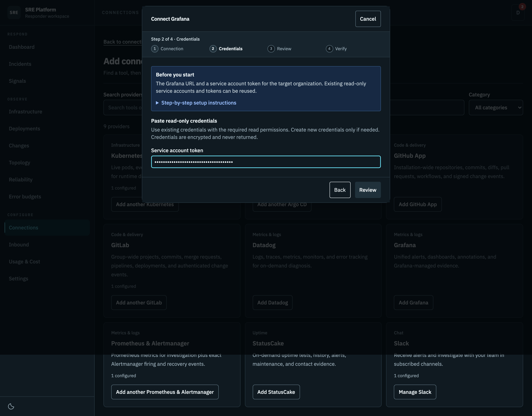The image size is (532, 416).
Task: Click the SRE Platform workspace title
Action: (40, 10)
